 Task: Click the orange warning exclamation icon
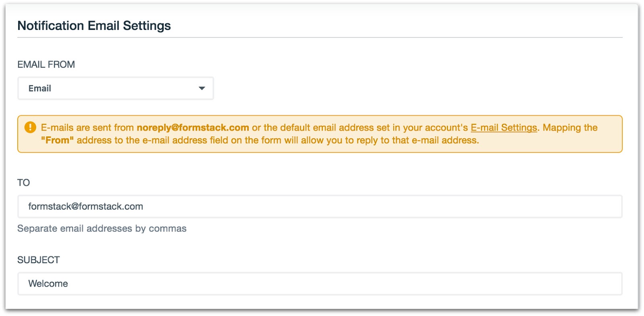click(30, 127)
